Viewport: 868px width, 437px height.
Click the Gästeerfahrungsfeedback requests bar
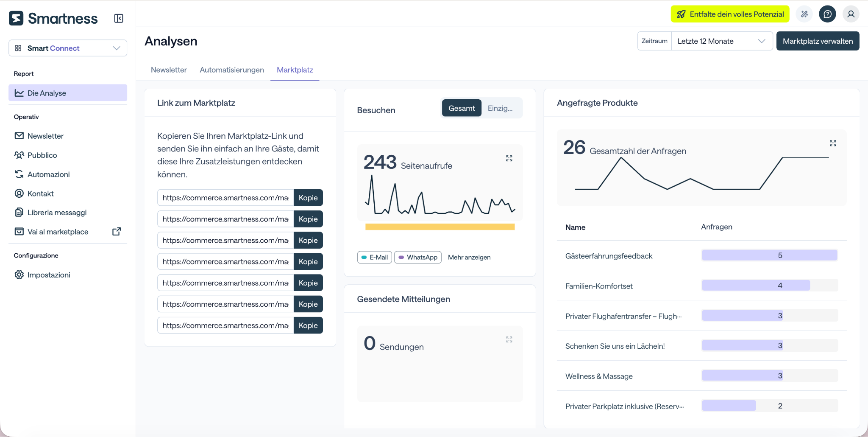(x=770, y=255)
